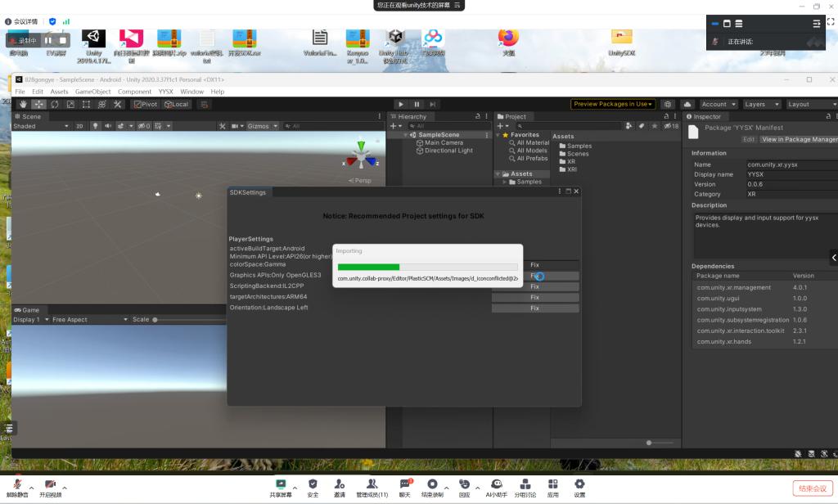
Task: Click Fix button for Orientation:Landscape Left
Action: click(x=534, y=308)
